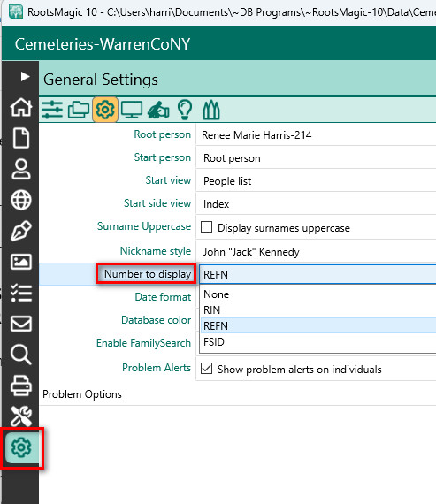
Task: Open the Places globe icon in sidebar
Action: [x=21, y=200]
